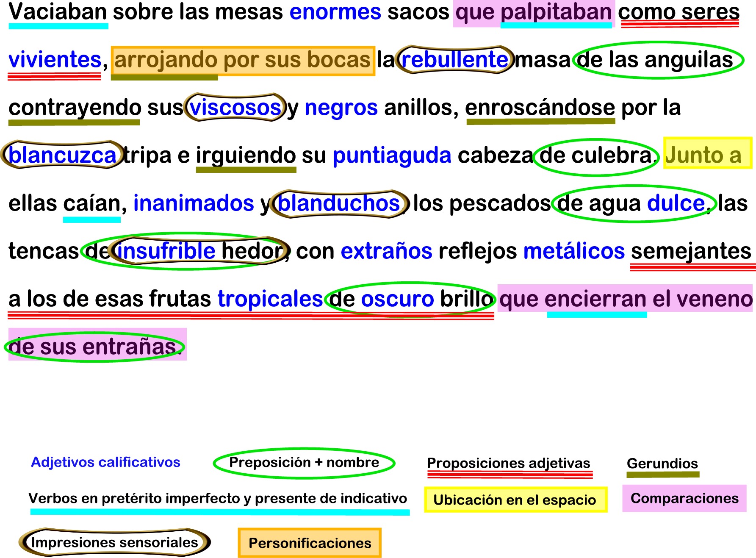Screen dimensions: 756x558
Task: Click the circled phrase 'de sus entrañas'
Action: click(94, 347)
